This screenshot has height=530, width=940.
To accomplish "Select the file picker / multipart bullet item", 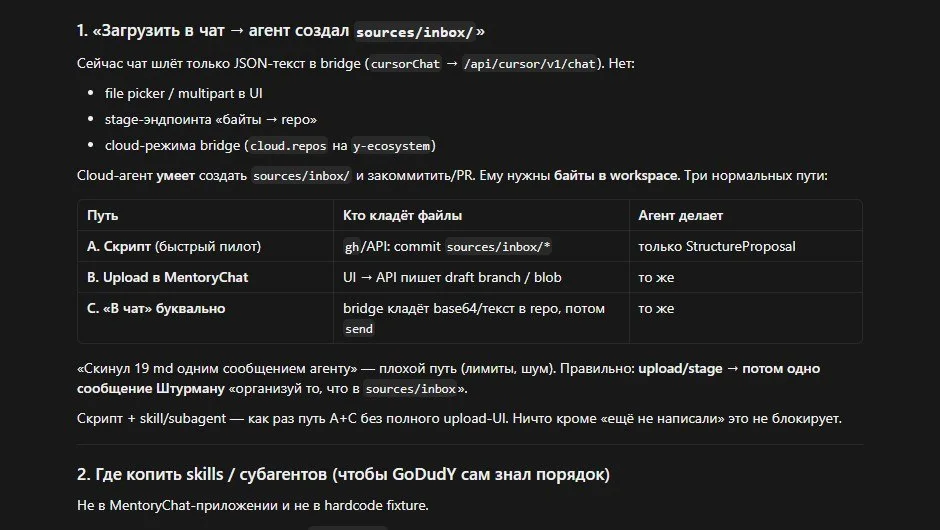I will 183,94.
